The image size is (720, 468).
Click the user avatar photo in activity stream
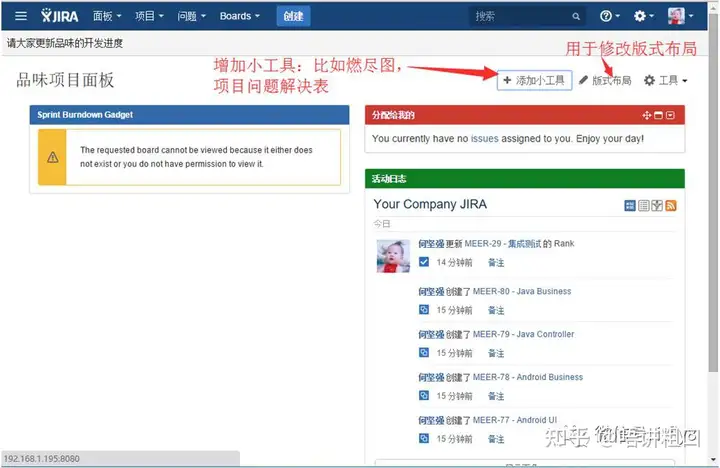click(394, 256)
